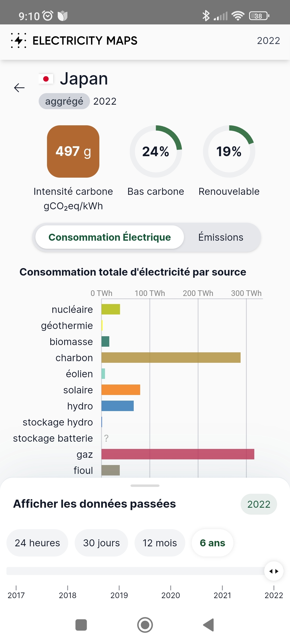
Task: Tap the 497 g carbon intensity badge
Action: [x=73, y=151]
